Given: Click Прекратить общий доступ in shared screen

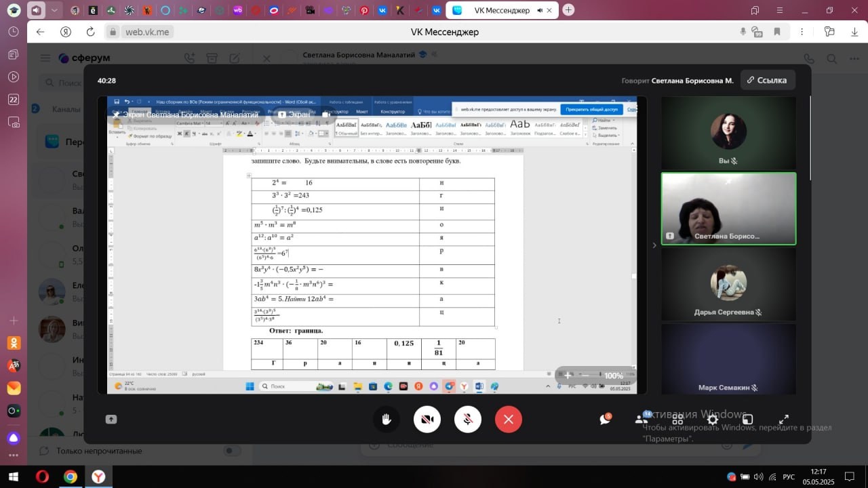Looking at the screenshot, I should tap(591, 109).
